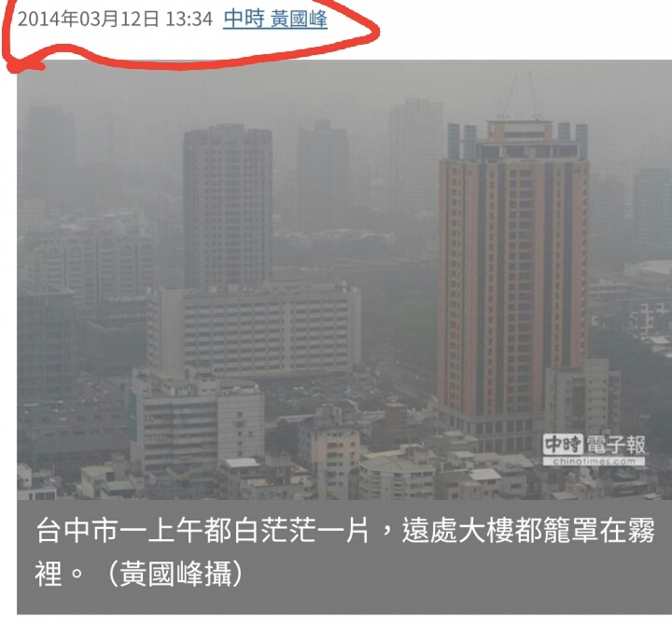The height and width of the screenshot is (625, 672).
Task: Click the small white building lower left
Action: coord(197,422)
